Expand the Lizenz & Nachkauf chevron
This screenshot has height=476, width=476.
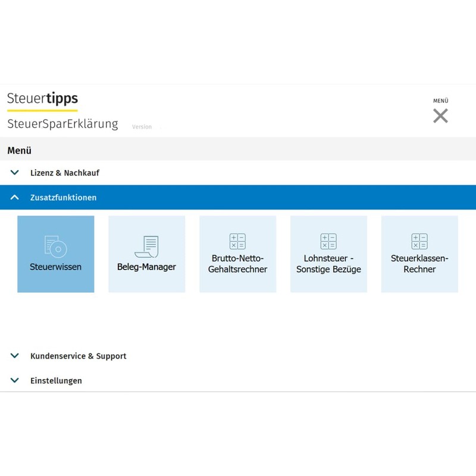15,173
